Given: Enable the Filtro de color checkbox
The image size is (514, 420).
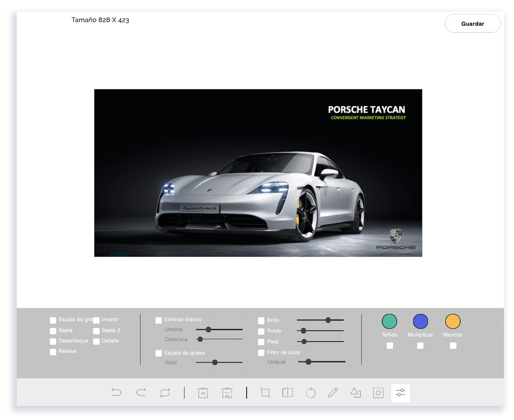Looking at the screenshot, I should 261,353.
